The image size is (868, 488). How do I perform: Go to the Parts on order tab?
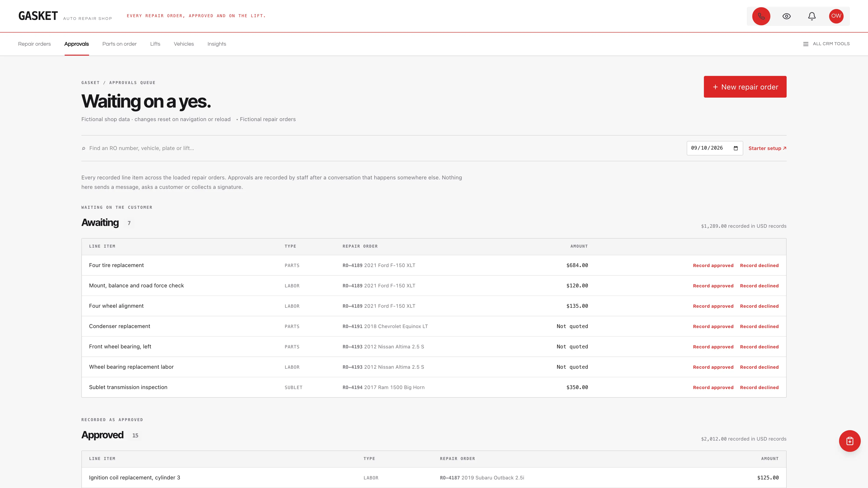tap(119, 44)
